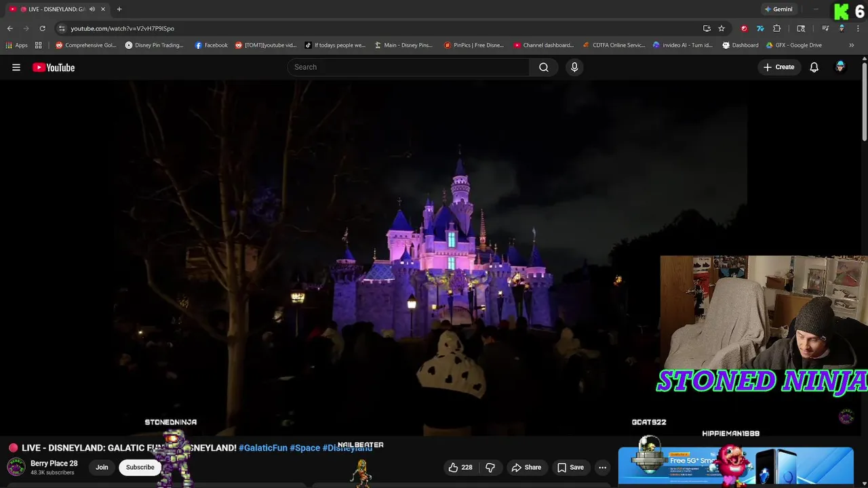The image size is (868, 488).
Task: Open GFX - Google Drive bookmark
Action: click(794, 45)
